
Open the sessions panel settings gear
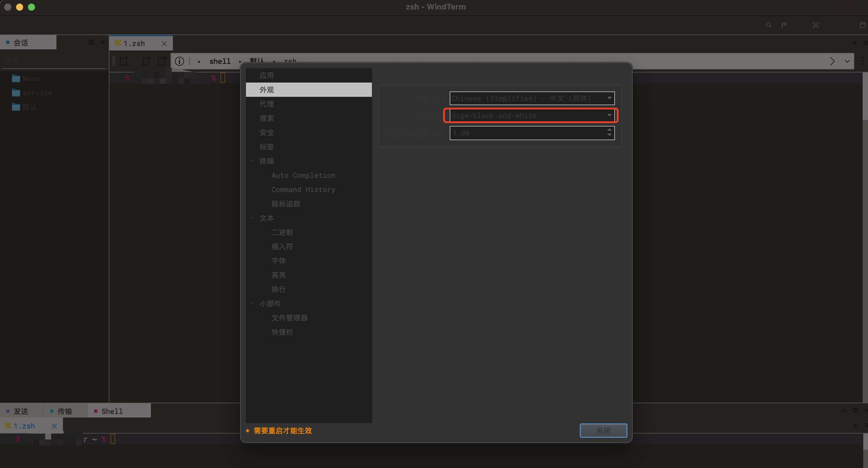(x=91, y=42)
